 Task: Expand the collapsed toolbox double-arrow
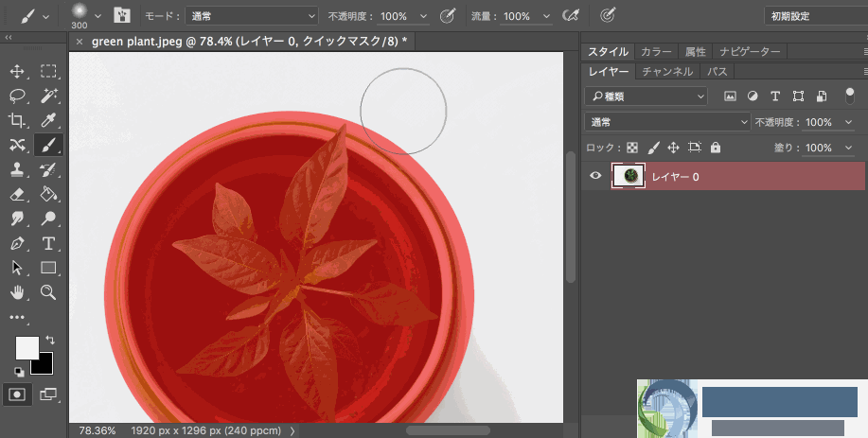click(9, 38)
